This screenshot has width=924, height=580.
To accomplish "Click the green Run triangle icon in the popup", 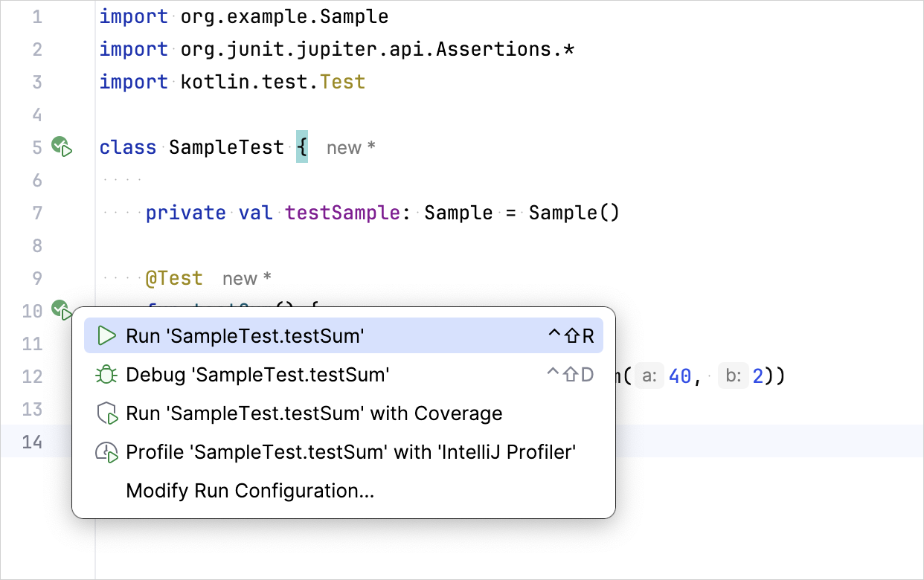I will click(x=107, y=336).
